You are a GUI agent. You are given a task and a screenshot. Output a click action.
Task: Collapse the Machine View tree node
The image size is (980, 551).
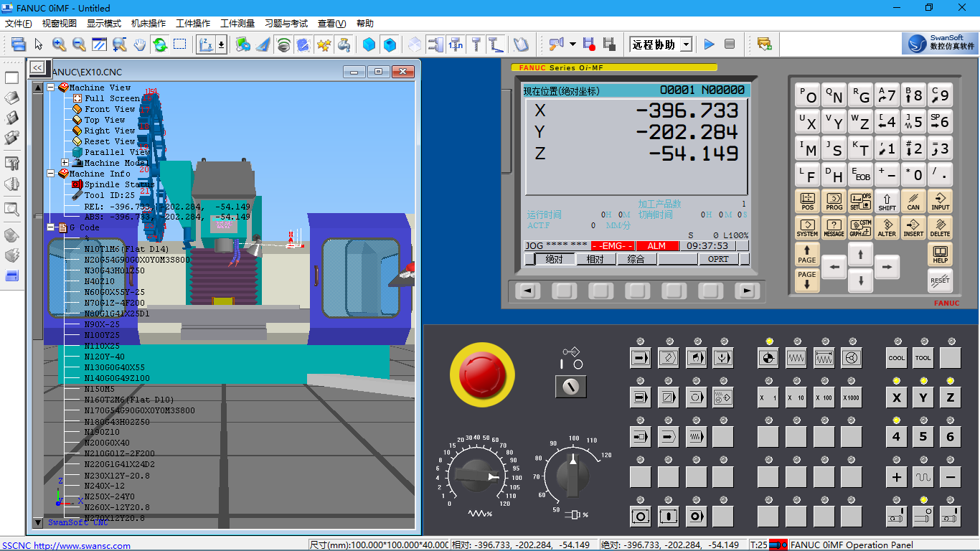click(x=51, y=88)
